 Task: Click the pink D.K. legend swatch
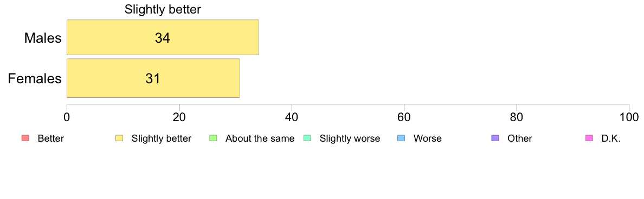pyautogui.click(x=589, y=138)
